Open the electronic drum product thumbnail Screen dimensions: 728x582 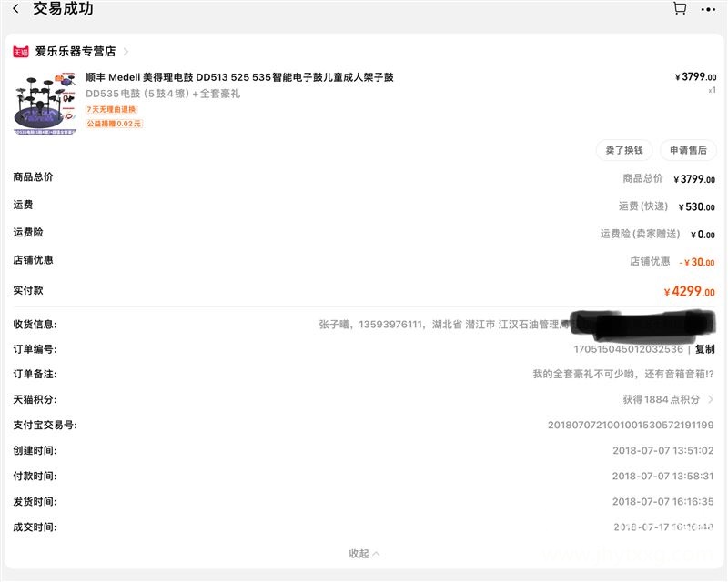click(x=45, y=103)
